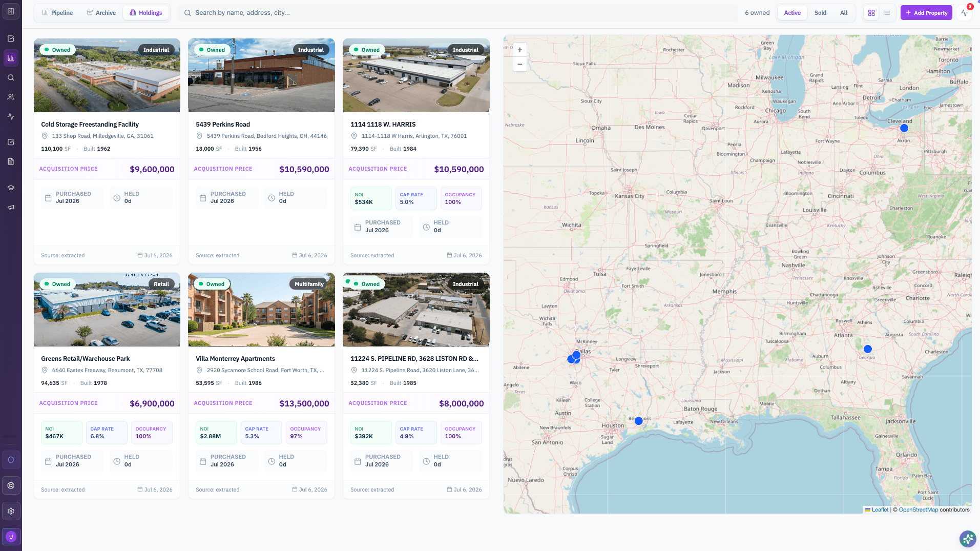Viewport: 980px width, 551px height.
Task: Click the Multifamily tag on Villa Monterrey
Action: pos(309,284)
